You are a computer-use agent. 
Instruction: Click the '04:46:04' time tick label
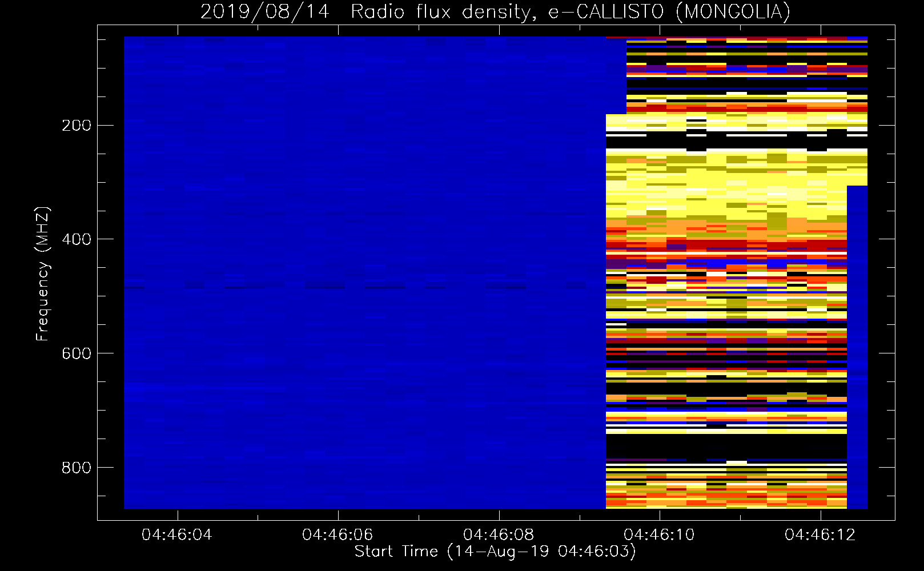[177, 535]
